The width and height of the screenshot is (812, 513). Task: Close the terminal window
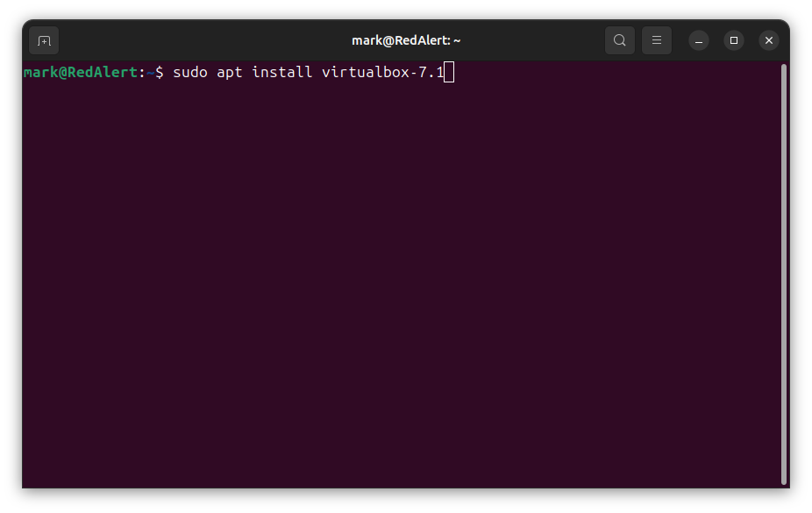[769, 40]
